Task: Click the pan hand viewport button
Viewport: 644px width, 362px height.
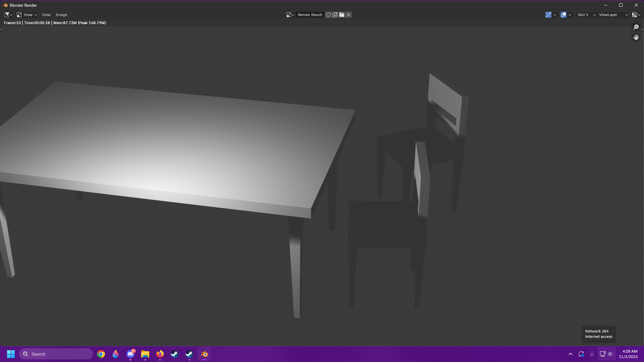Action: [636, 37]
